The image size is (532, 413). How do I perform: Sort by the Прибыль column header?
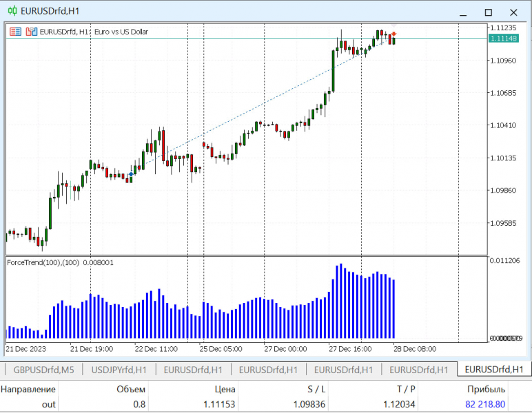pyautogui.click(x=486, y=390)
